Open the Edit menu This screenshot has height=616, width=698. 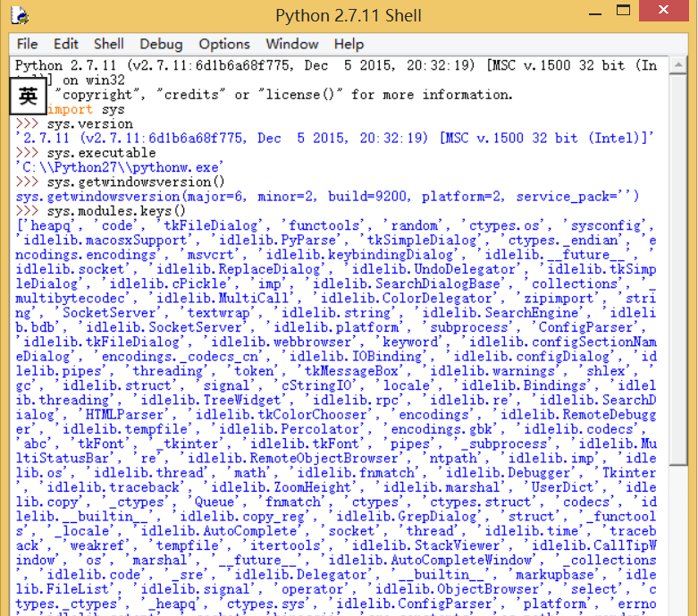tap(66, 44)
